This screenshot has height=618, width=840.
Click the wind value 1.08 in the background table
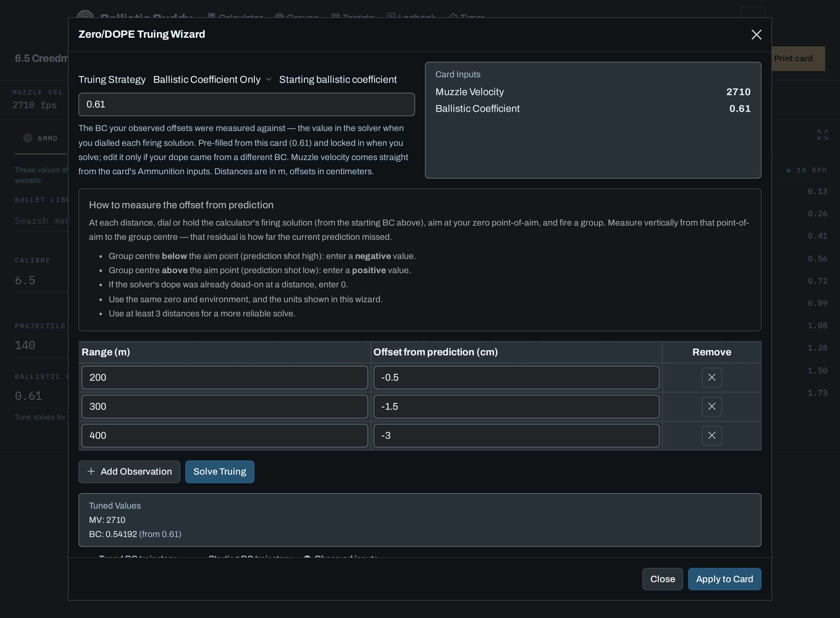(x=817, y=325)
